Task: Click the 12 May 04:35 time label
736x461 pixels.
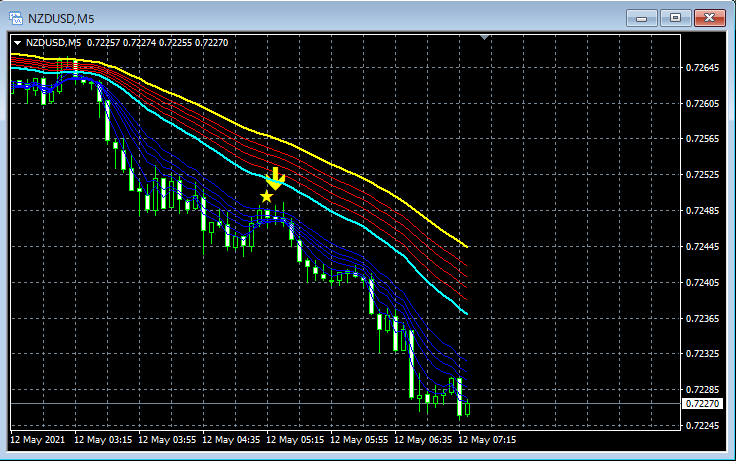Action: (231, 440)
